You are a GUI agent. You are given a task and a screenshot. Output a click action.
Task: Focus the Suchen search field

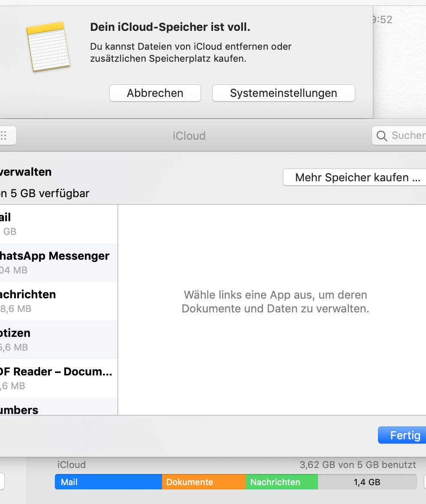[399, 135]
